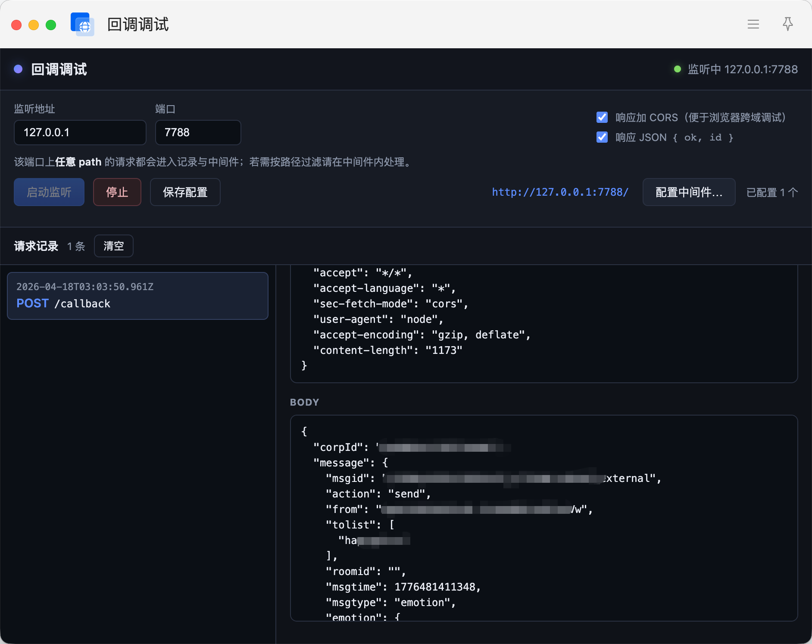Click the blue globe app icon
The width and height of the screenshot is (812, 644).
(x=82, y=24)
